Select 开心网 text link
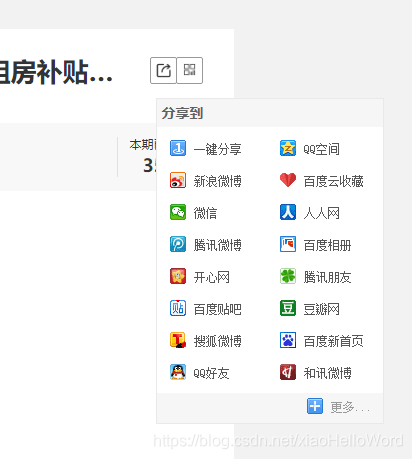The height and width of the screenshot is (459, 412). (212, 277)
